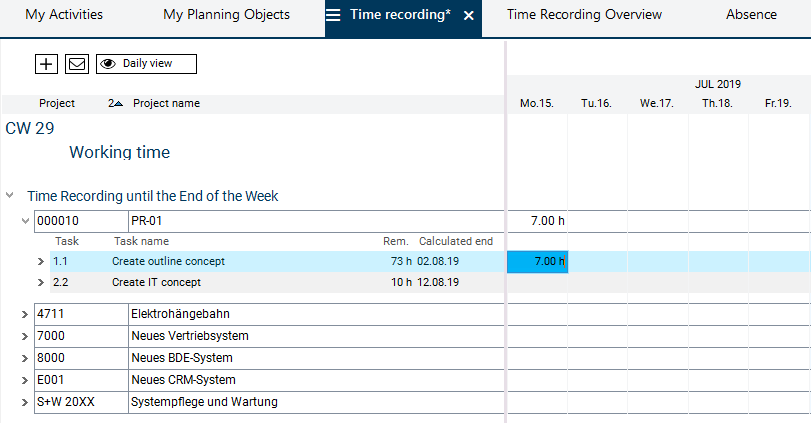
Task: Open the hamburger menu on Time recording tab
Action: (334, 16)
